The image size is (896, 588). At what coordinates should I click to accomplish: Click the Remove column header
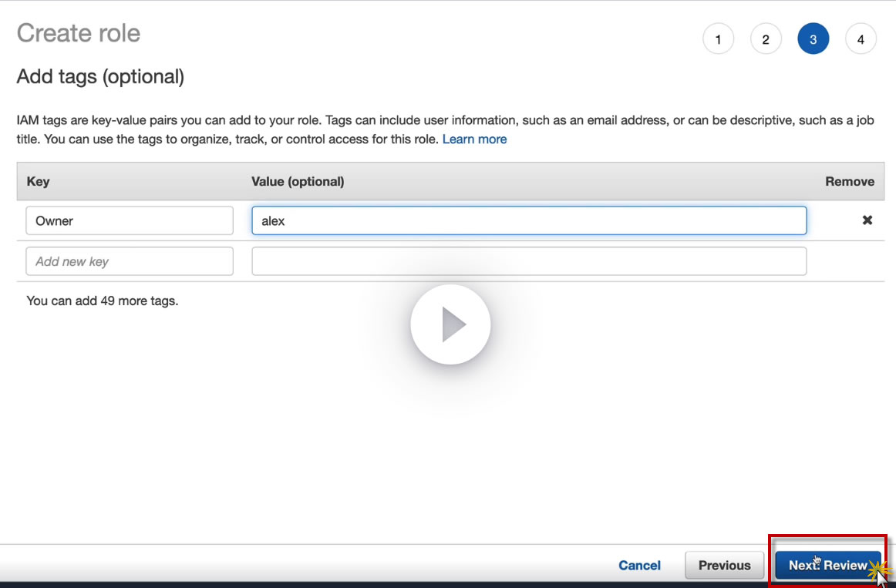pos(849,182)
